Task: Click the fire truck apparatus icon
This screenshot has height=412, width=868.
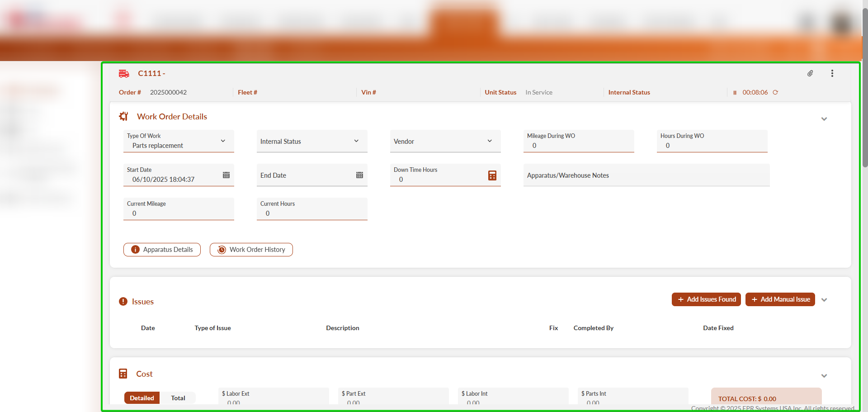Action: click(x=124, y=73)
